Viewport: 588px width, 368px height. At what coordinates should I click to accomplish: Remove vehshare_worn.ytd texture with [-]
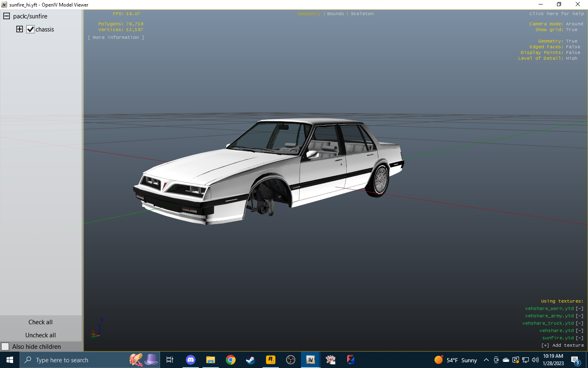click(x=580, y=309)
